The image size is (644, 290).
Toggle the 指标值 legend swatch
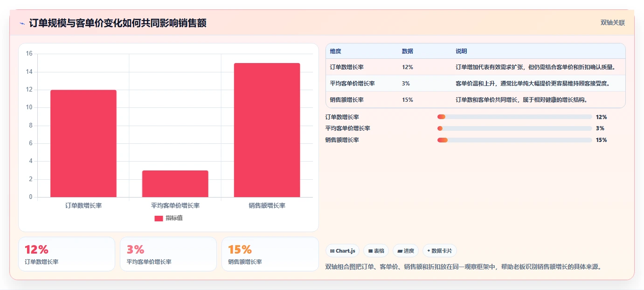pyautogui.click(x=159, y=218)
